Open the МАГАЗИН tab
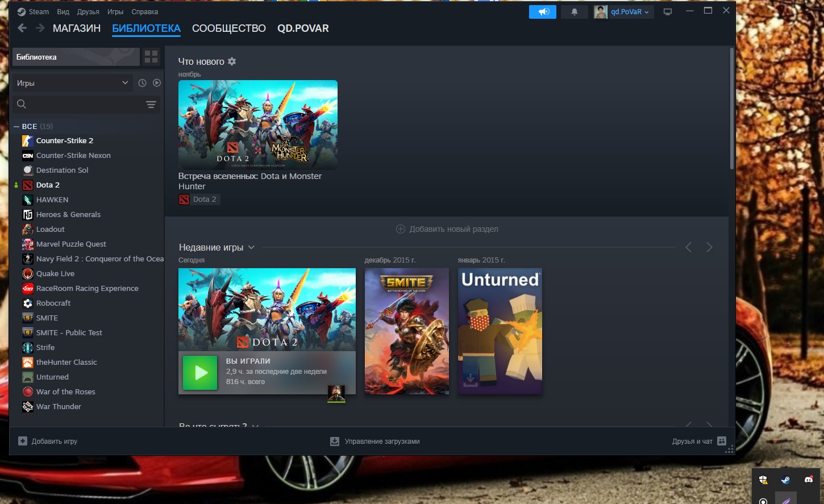The image size is (824, 504). tap(77, 28)
